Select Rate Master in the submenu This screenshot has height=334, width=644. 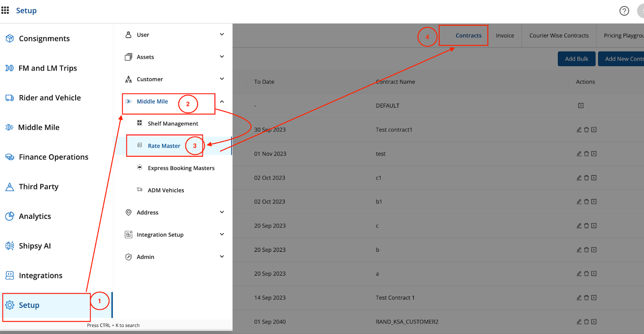coord(164,146)
